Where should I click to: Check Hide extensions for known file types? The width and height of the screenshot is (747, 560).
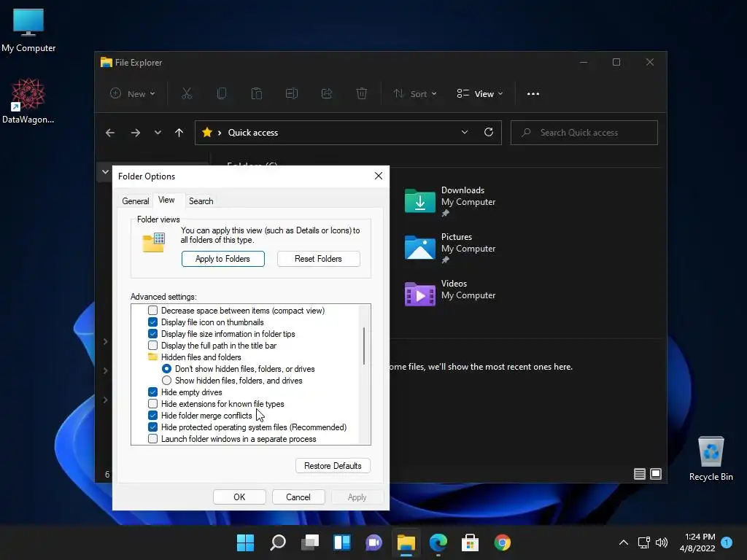coord(153,404)
